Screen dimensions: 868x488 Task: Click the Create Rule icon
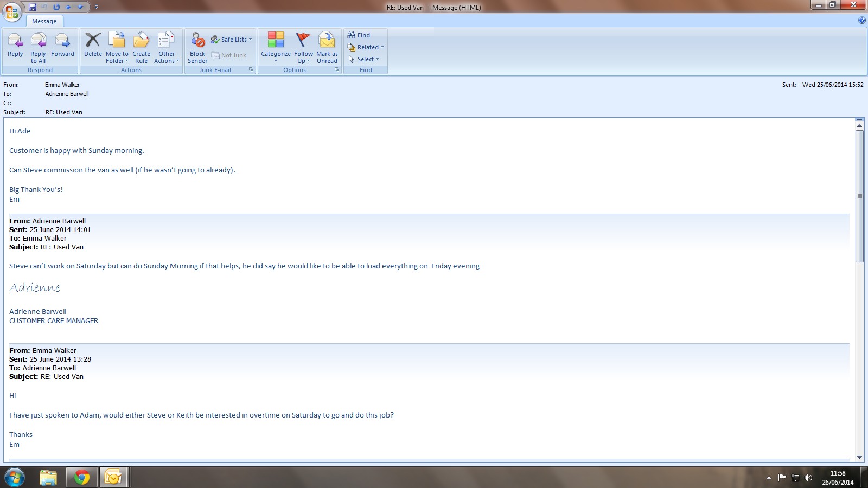[x=141, y=47]
